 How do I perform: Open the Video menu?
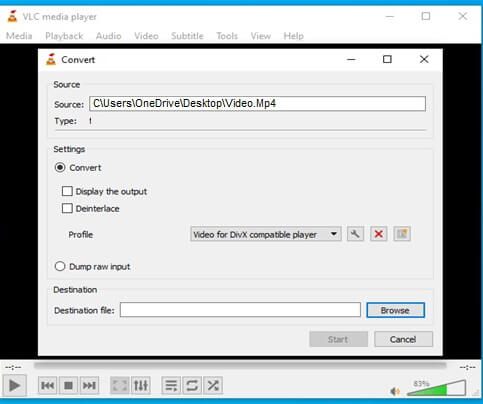146,36
